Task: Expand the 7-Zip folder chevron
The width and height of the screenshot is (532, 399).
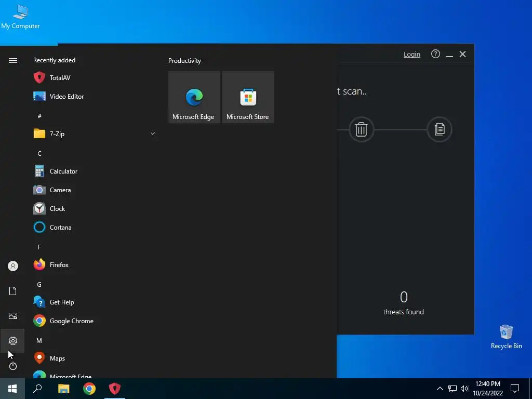Action: click(153, 134)
